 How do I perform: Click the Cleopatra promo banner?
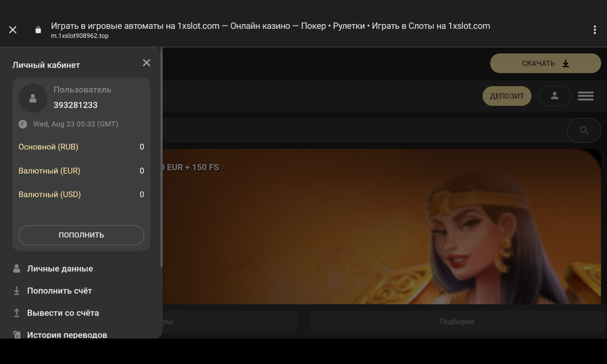(382, 226)
